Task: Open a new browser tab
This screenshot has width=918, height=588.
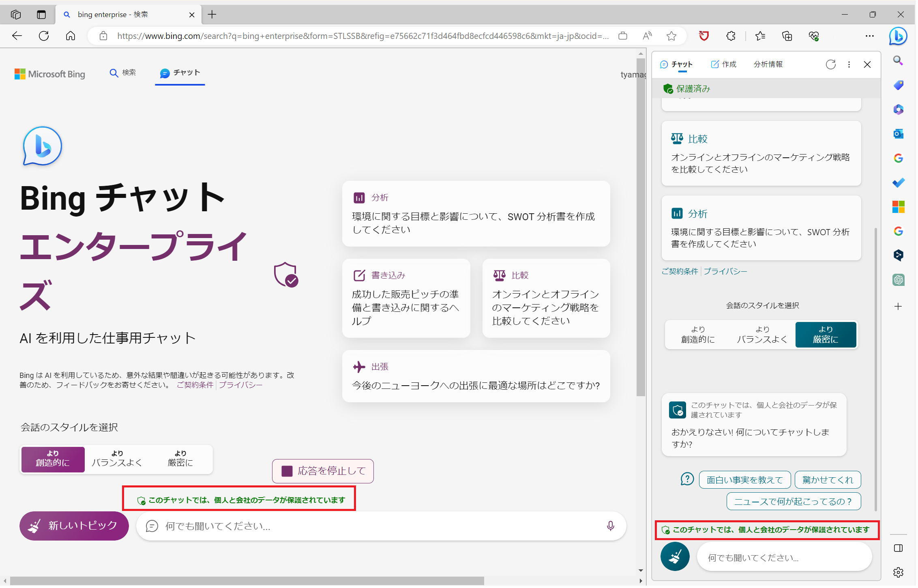Action: coord(212,15)
